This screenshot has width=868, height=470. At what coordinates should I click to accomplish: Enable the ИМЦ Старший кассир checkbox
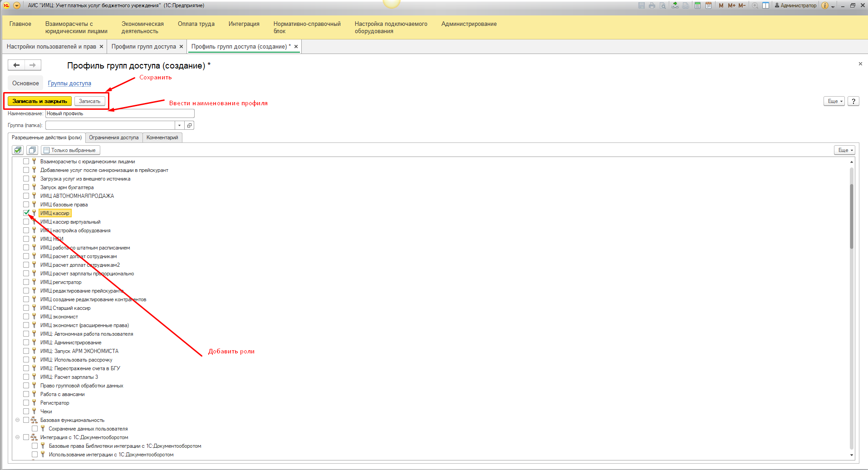(x=26, y=308)
